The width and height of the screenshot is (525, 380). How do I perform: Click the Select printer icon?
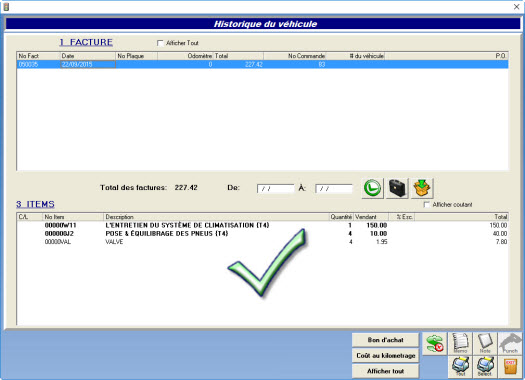[485, 367]
